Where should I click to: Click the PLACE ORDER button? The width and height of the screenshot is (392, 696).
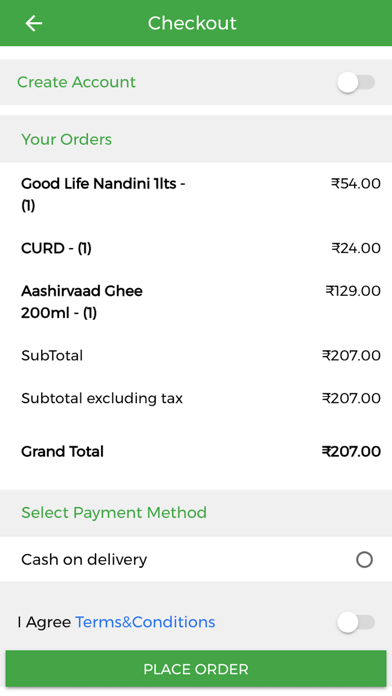click(x=196, y=669)
